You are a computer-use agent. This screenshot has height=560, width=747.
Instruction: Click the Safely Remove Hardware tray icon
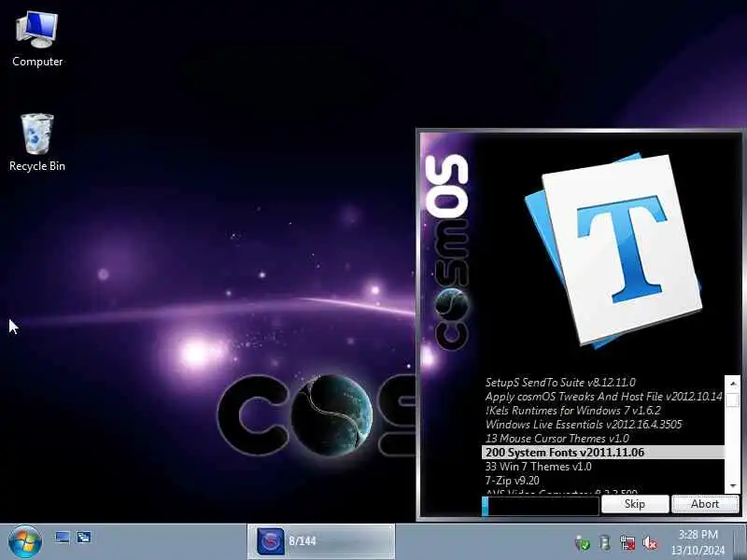click(x=604, y=542)
